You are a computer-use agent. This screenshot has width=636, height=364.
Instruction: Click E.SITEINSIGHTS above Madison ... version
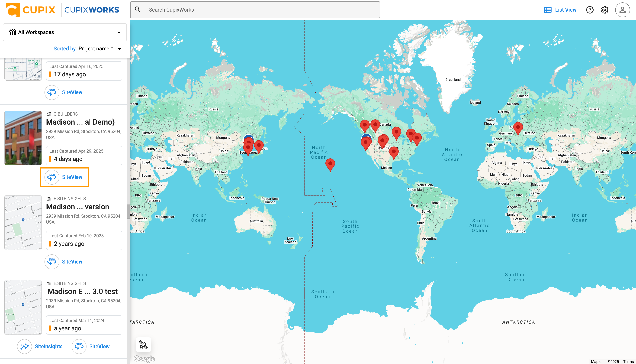70,199
